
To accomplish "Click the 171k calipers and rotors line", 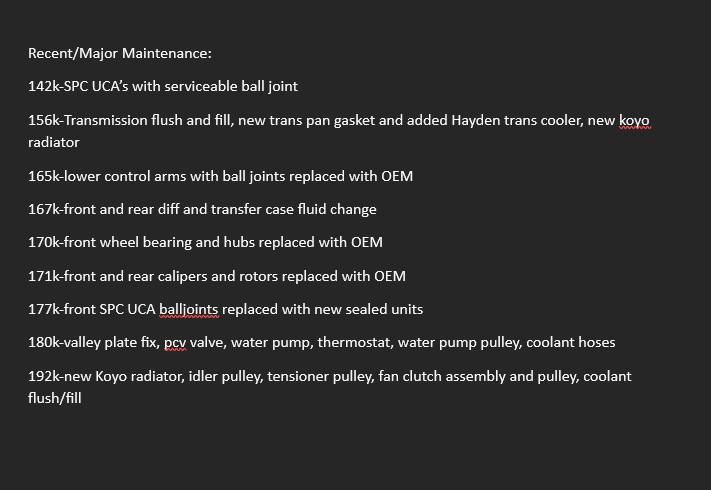I will (217, 276).
